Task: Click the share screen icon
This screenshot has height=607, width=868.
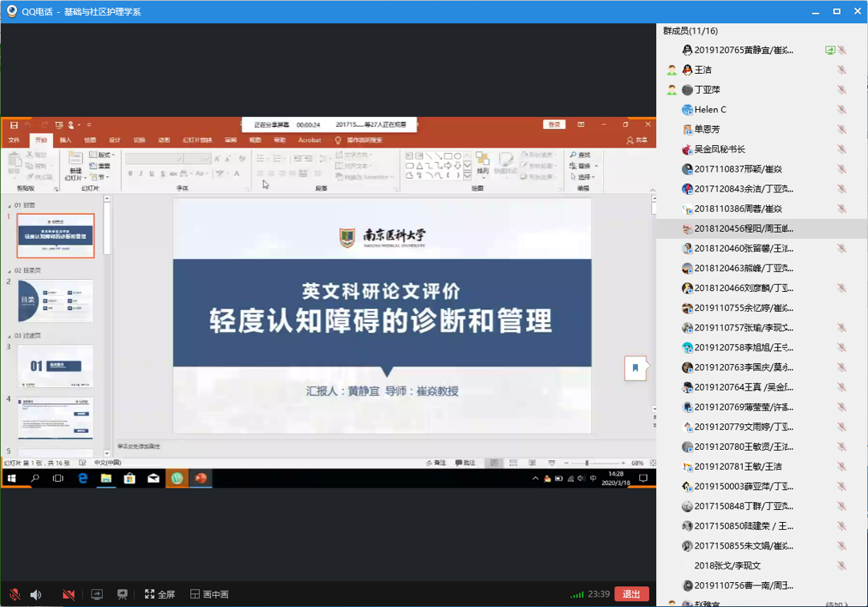Action: (97, 594)
